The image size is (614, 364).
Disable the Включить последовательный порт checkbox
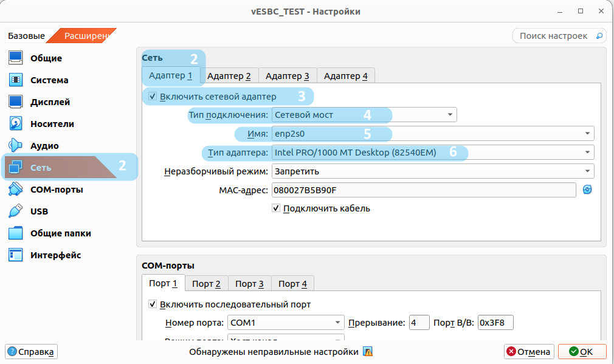pos(153,304)
